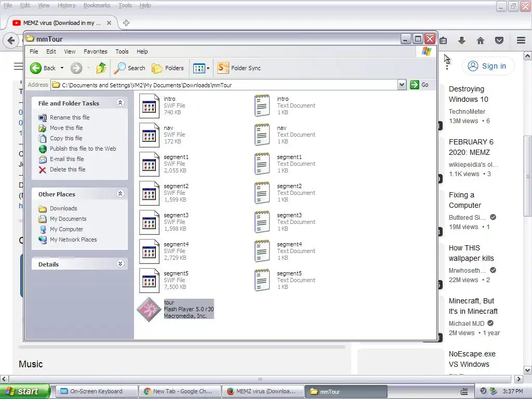
Task: Select the segment4 text document icon
Action: point(262,252)
